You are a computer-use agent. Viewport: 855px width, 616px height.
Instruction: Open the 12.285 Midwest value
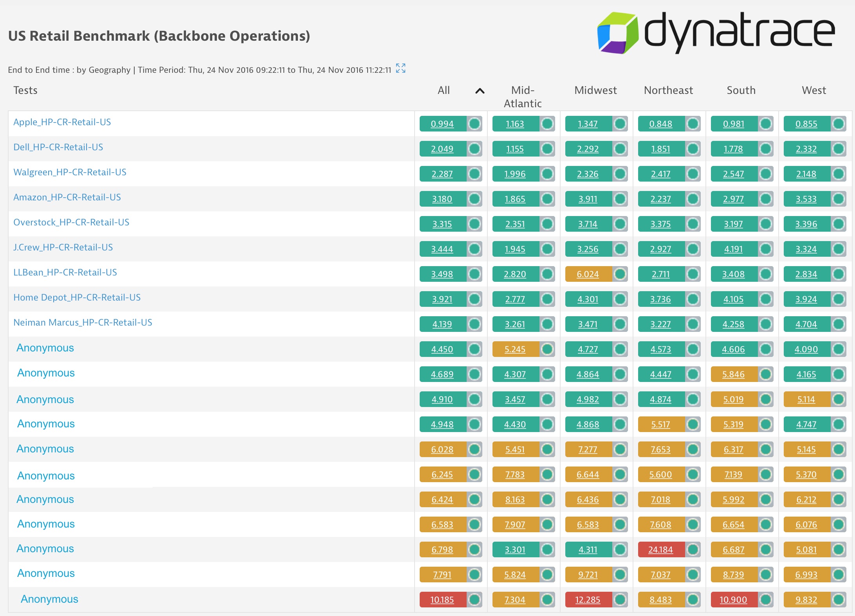(x=588, y=600)
